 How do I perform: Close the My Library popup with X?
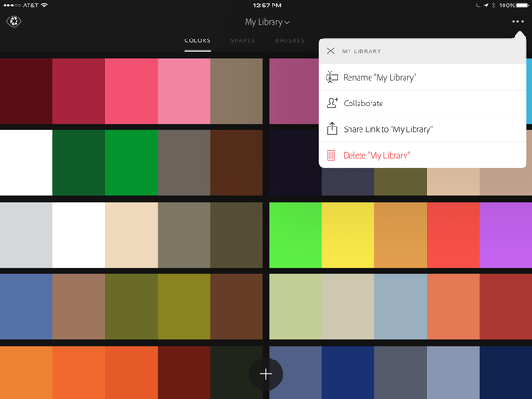[330, 50]
